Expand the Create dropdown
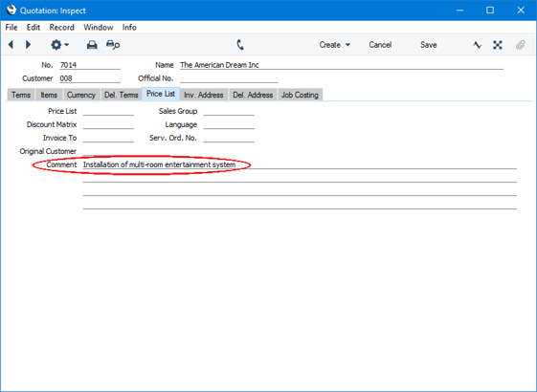 (x=335, y=45)
